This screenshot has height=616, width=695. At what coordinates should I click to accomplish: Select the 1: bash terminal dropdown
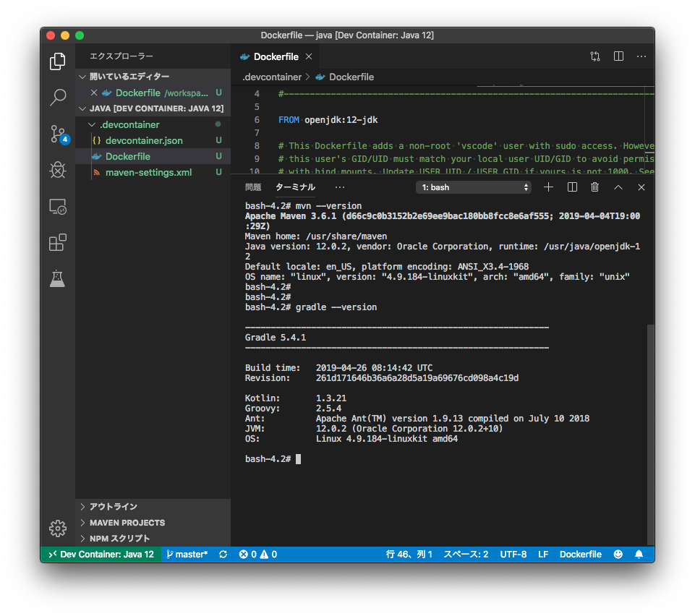(x=474, y=187)
